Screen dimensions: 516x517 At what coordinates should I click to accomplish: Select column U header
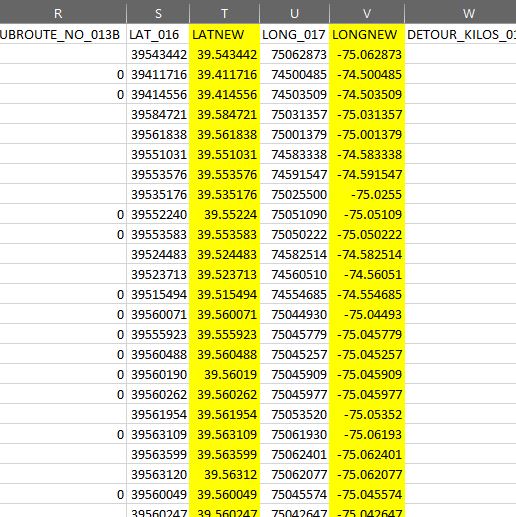294,12
